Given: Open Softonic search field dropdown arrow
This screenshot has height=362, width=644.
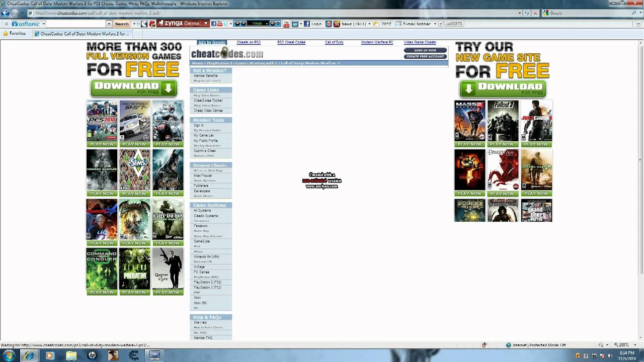Looking at the screenshot, I should (109, 24).
